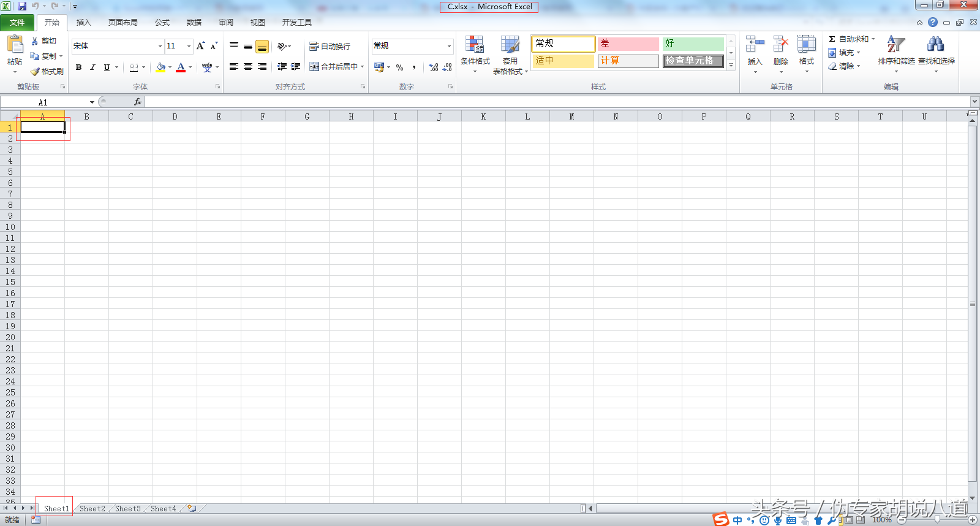
Task: Decrease font size with the small A icon
Action: pos(214,46)
